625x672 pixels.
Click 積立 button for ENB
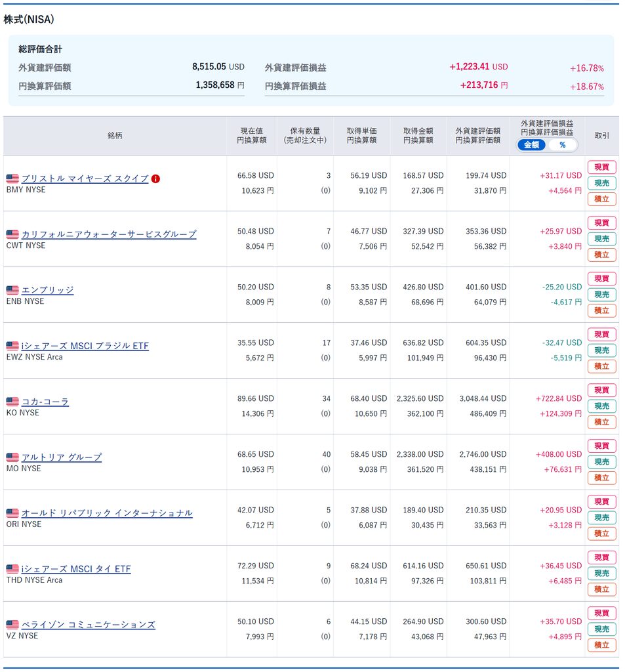601,310
